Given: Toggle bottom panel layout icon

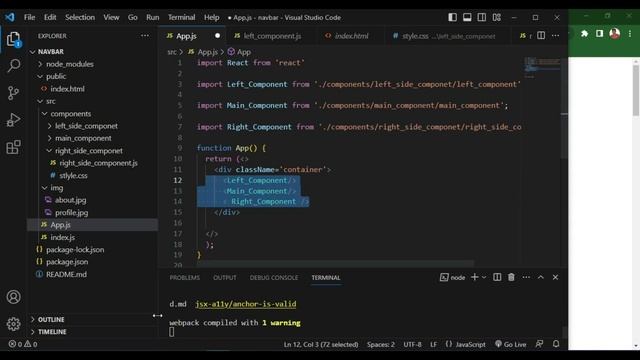Looking at the screenshot, I should click(x=467, y=17).
